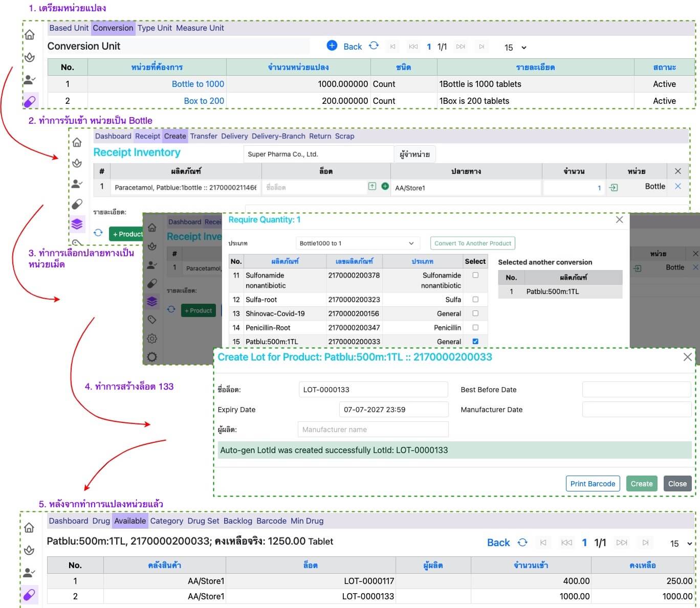Click the purple pill icon in top sidebar

(30, 101)
